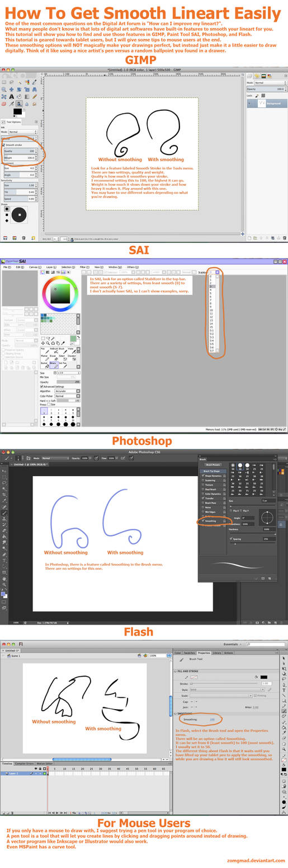Open Color Picker dropdown in SAI
Viewport: 288px width, 868px height.
coord(67,396)
